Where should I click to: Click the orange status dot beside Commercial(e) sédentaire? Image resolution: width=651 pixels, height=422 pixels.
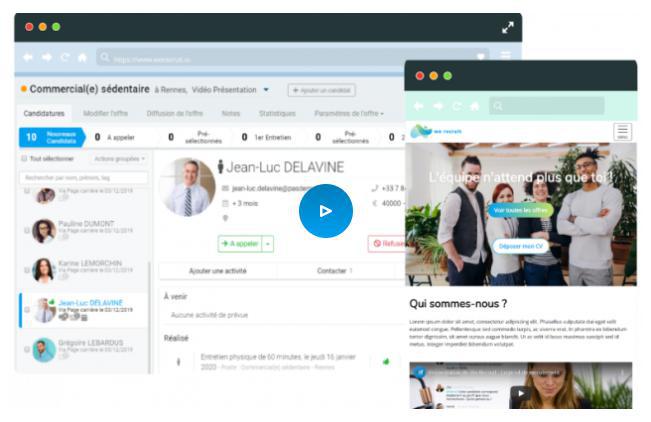pyautogui.click(x=24, y=88)
